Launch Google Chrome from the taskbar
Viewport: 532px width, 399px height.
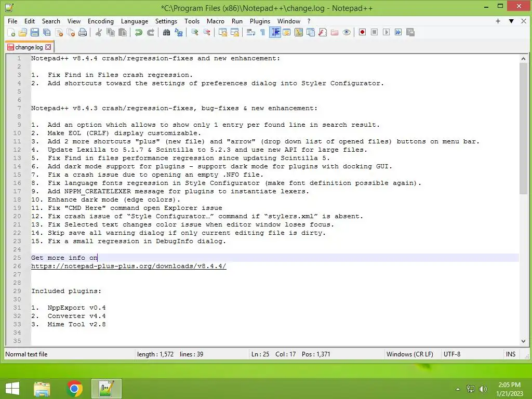coord(74,389)
